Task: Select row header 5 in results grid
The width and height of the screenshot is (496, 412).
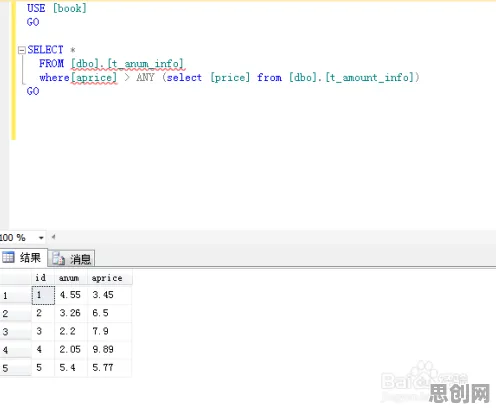Action: pos(16,368)
